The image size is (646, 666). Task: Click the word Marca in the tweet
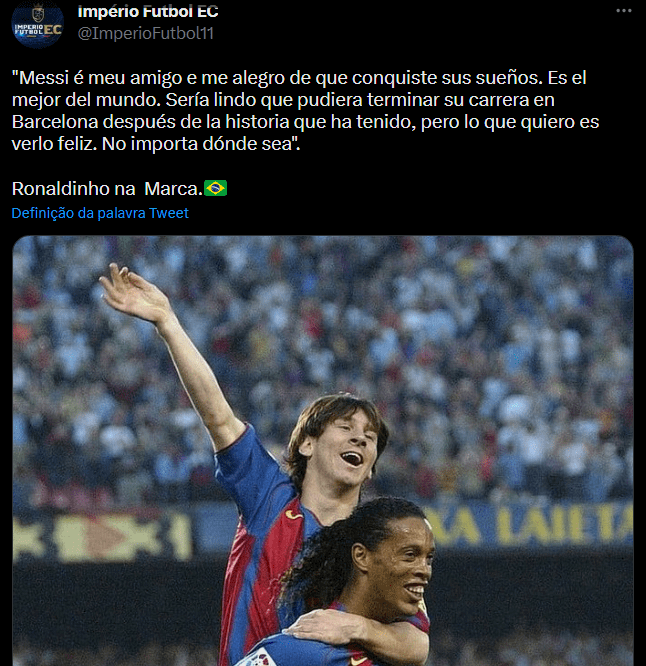point(171,189)
